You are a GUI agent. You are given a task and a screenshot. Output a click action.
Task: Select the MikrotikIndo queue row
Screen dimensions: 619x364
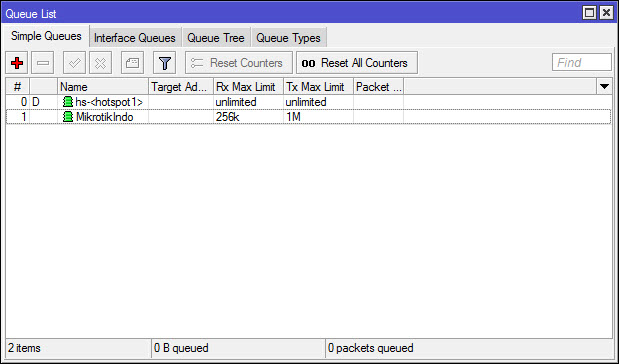[x=309, y=117]
